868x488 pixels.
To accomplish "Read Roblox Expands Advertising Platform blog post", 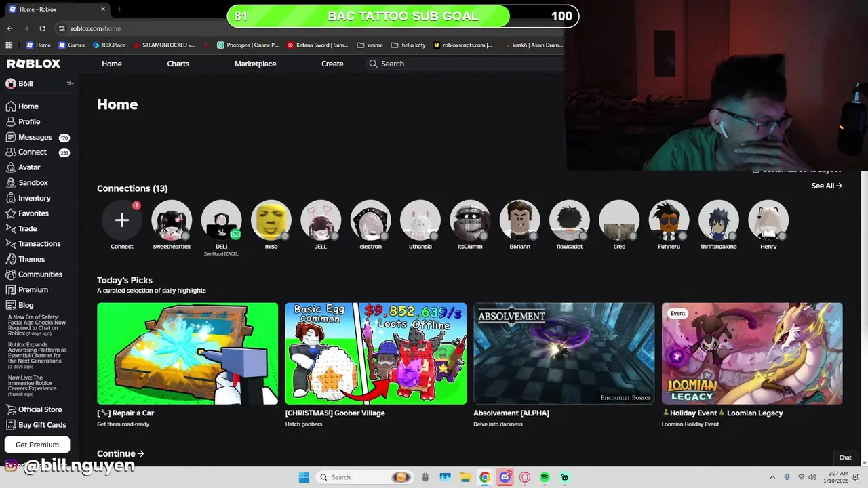I will (37, 356).
